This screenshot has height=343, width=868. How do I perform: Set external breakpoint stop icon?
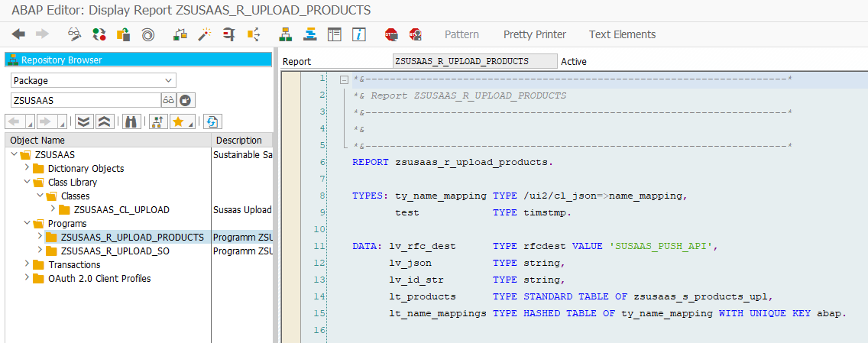pos(416,34)
